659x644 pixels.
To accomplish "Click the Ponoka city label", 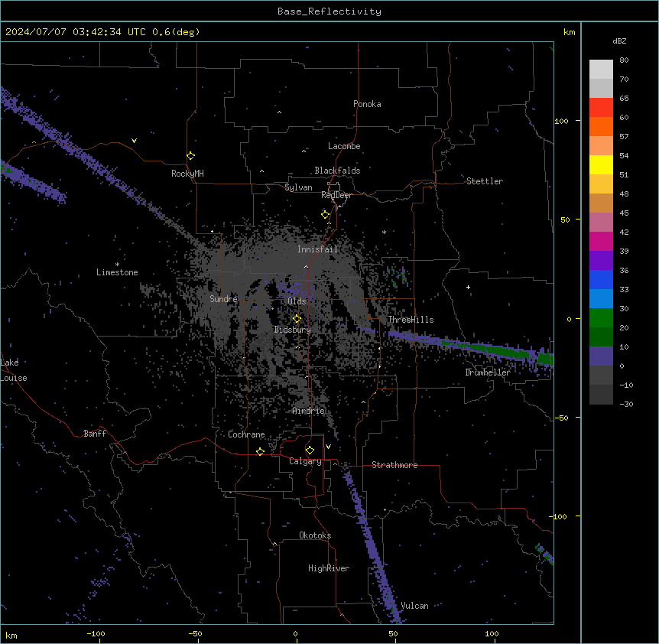I will 367,104.
